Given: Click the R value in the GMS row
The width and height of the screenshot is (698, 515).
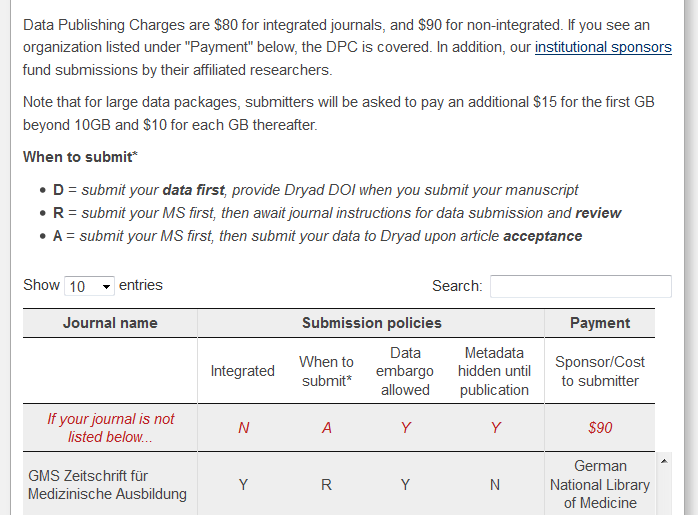Looking at the screenshot, I should 326,485.
